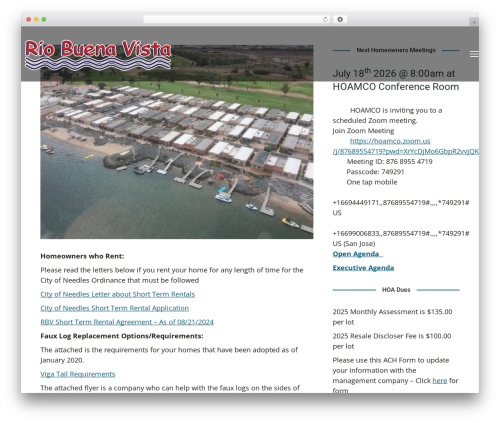Click the 'here' ACH form link
The height and width of the screenshot is (423, 500).
(x=440, y=381)
